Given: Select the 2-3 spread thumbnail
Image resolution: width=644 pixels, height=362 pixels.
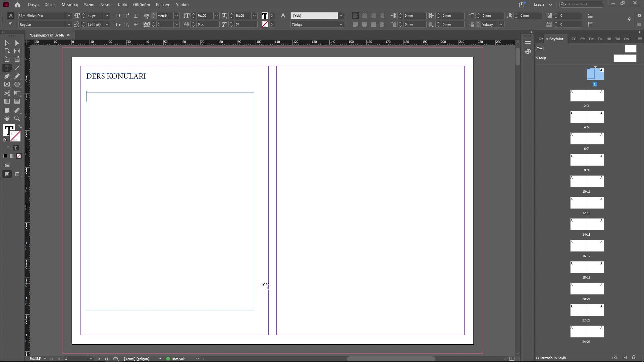Looking at the screenshot, I should point(587,96).
